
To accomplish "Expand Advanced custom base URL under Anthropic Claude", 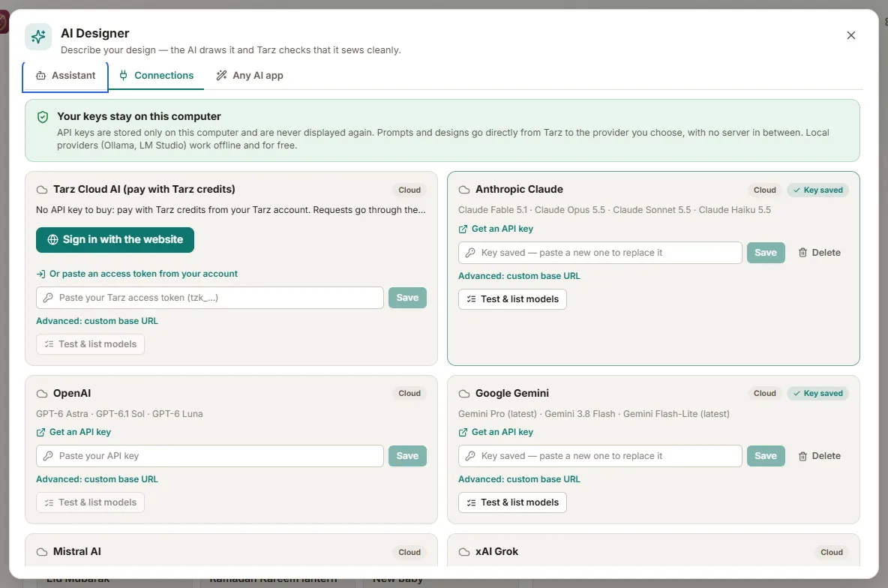I will (519, 276).
